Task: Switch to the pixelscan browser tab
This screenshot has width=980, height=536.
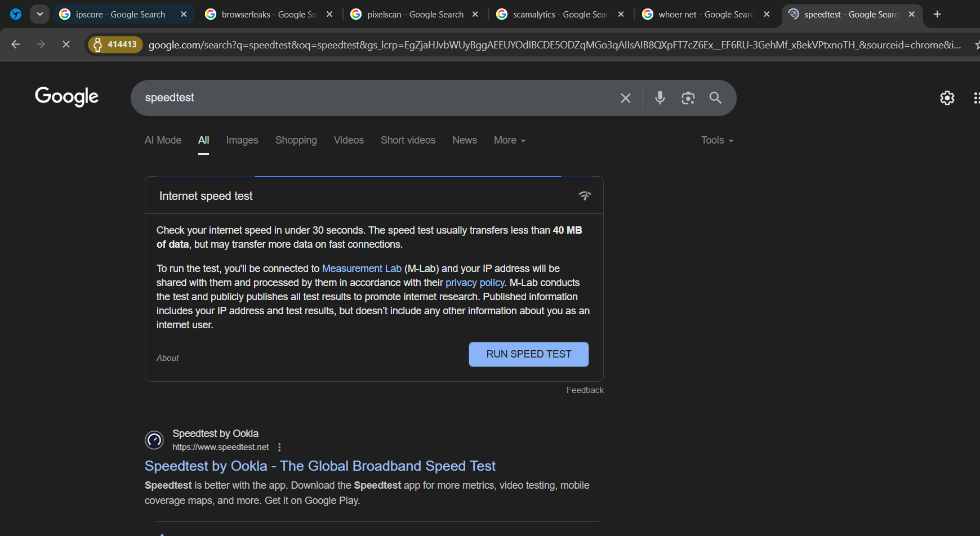Action: 415,14
